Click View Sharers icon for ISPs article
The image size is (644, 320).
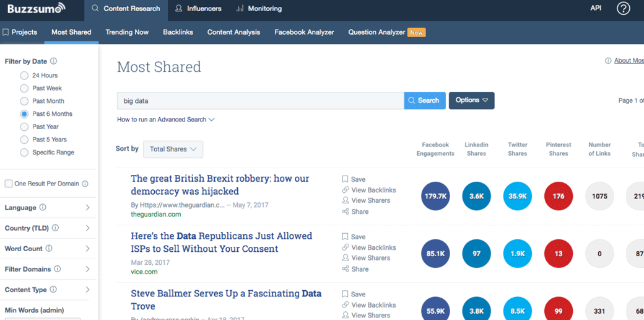[346, 258]
